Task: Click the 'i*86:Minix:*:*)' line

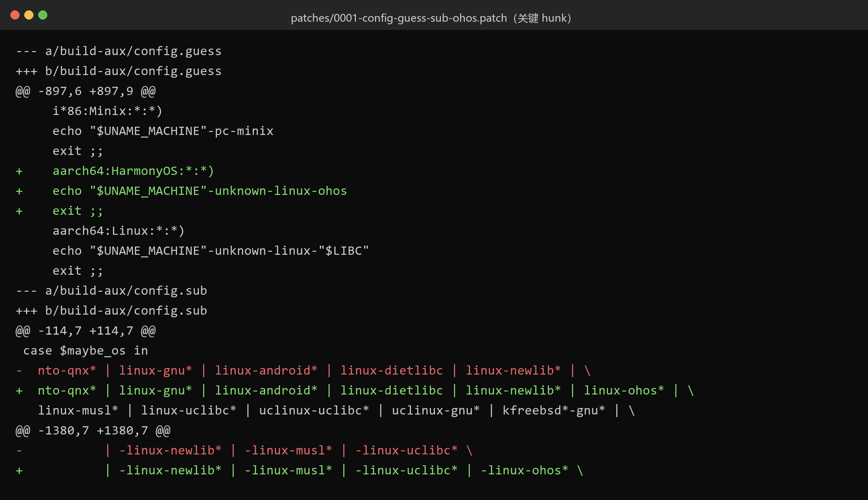Action: (x=107, y=111)
